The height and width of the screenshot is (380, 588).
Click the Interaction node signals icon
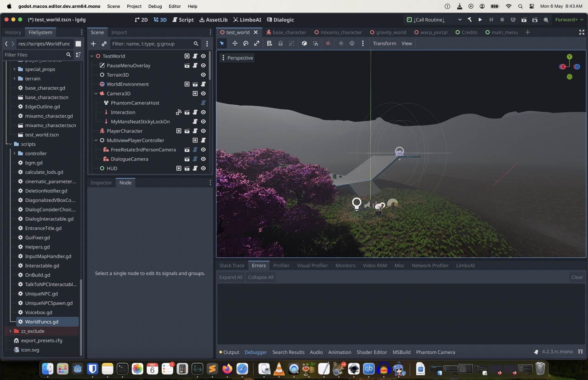(x=179, y=112)
